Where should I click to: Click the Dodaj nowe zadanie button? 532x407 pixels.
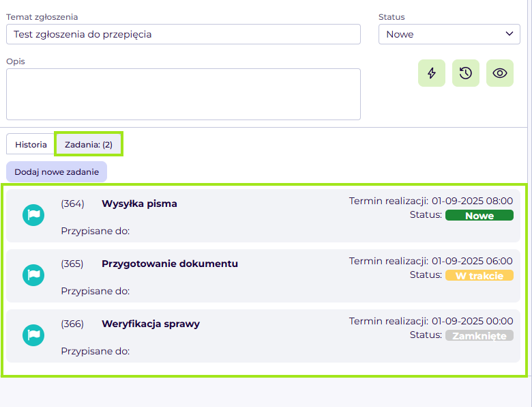(57, 171)
